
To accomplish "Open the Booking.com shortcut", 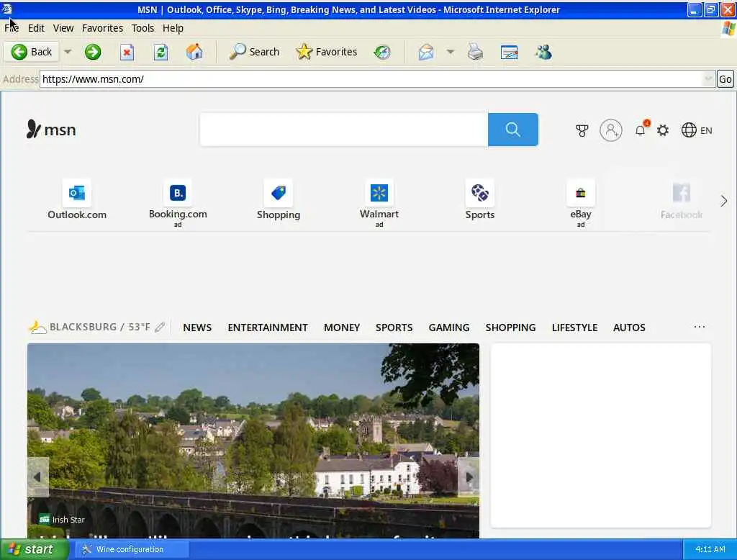I will pos(178,203).
